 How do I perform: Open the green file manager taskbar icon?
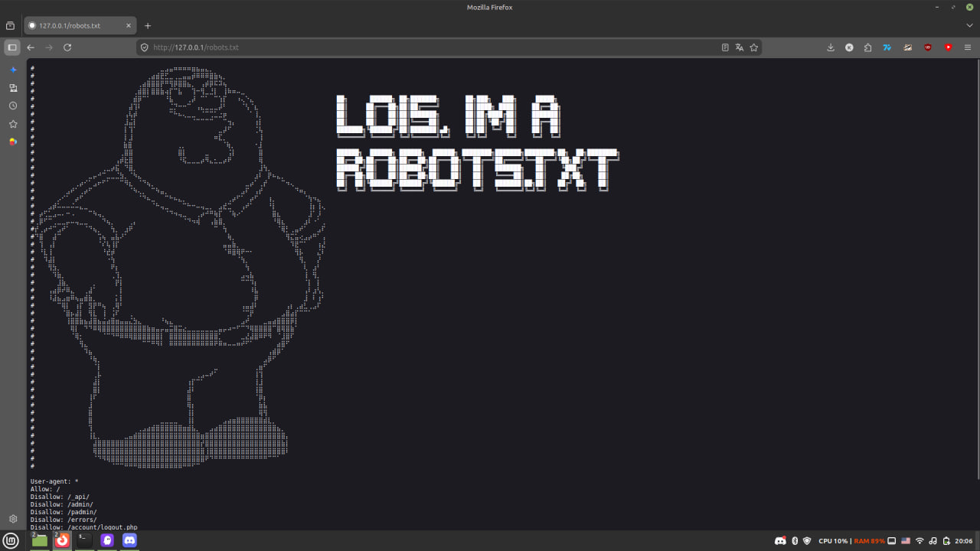pyautogui.click(x=39, y=540)
